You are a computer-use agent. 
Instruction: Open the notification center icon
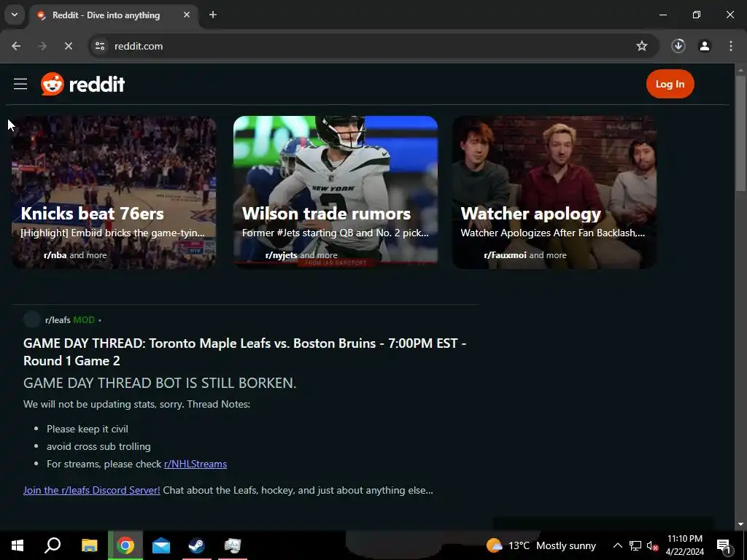tap(724, 545)
